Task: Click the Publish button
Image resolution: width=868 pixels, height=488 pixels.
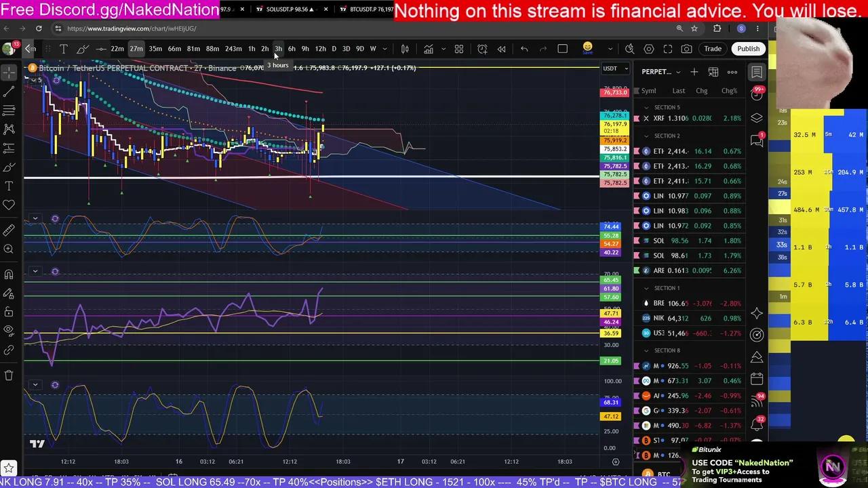Action: point(749,49)
